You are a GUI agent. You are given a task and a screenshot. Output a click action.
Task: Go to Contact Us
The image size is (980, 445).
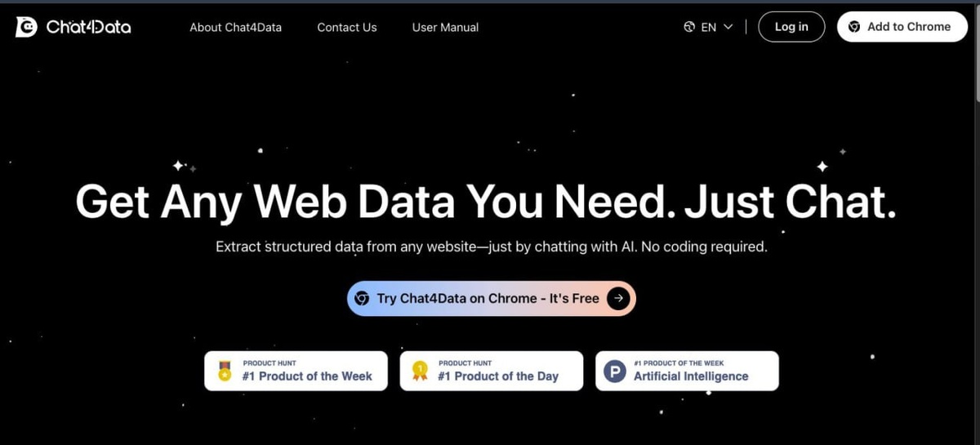[x=347, y=27]
